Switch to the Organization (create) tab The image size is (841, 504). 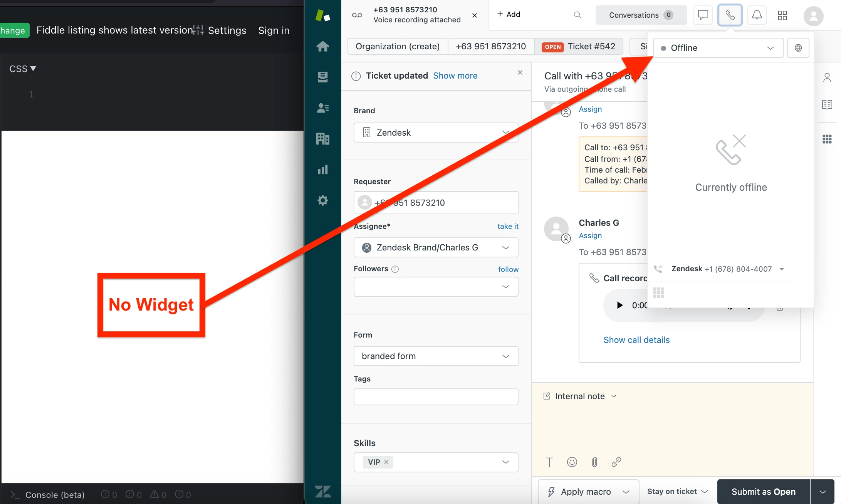(397, 46)
